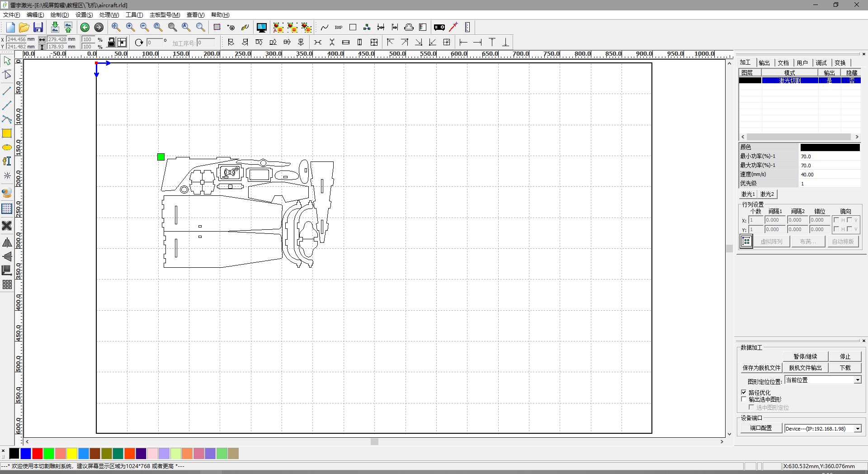The image size is (868, 474).
Task: Select the arrow selection tool
Action: (7, 60)
